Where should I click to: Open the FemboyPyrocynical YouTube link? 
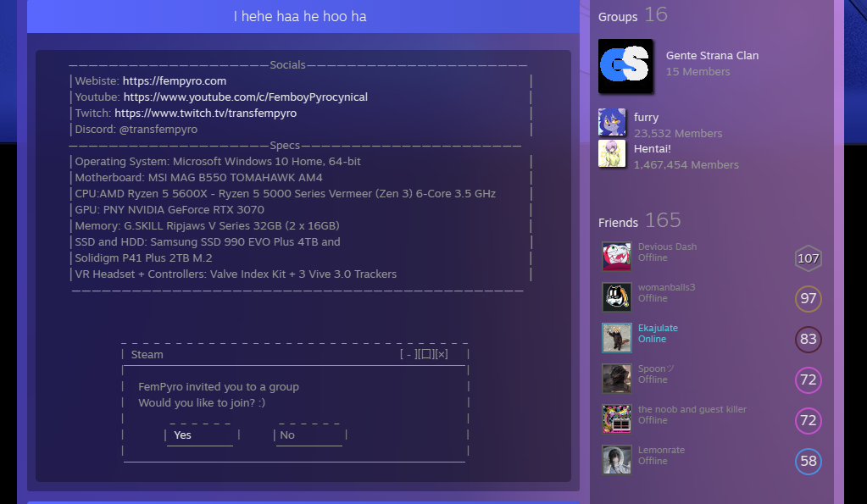(x=246, y=97)
